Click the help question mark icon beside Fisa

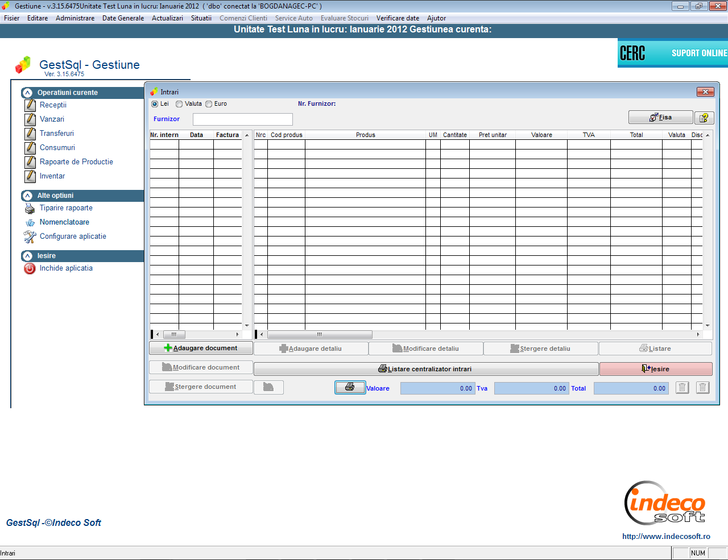704,118
